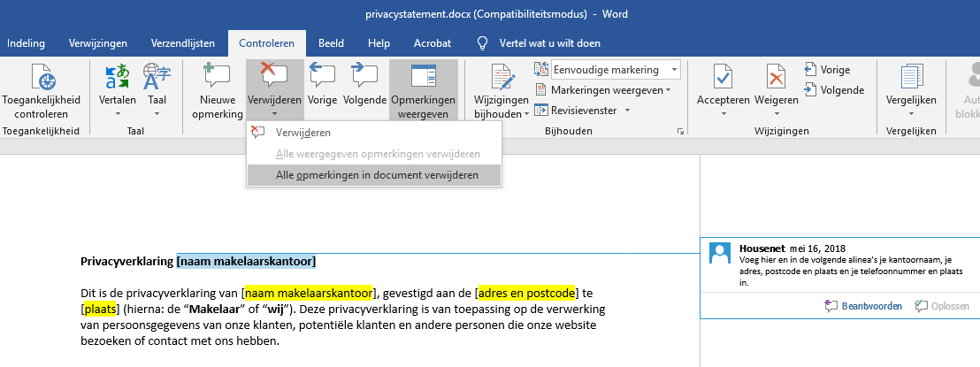This screenshot has height=367, width=980.
Task: Click the Accepteren change icon
Action: [724, 77]
